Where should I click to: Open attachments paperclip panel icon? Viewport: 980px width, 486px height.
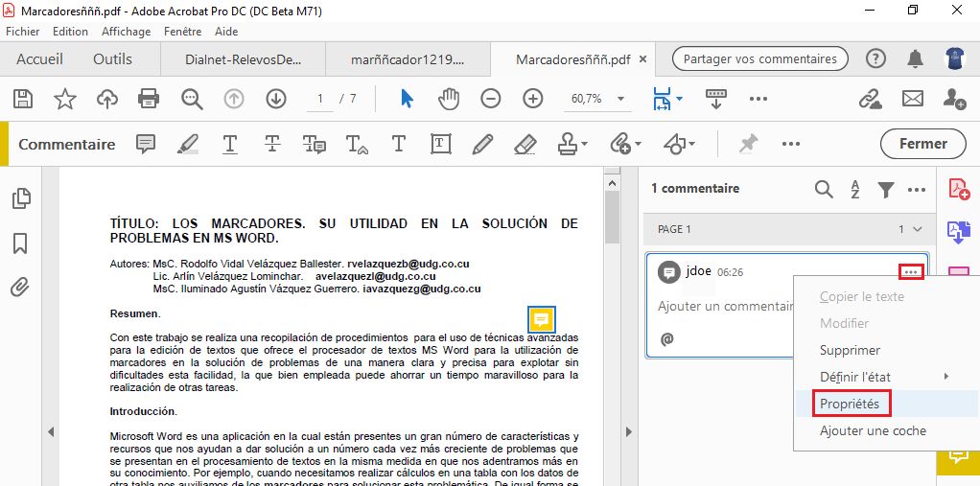[20, 288]
